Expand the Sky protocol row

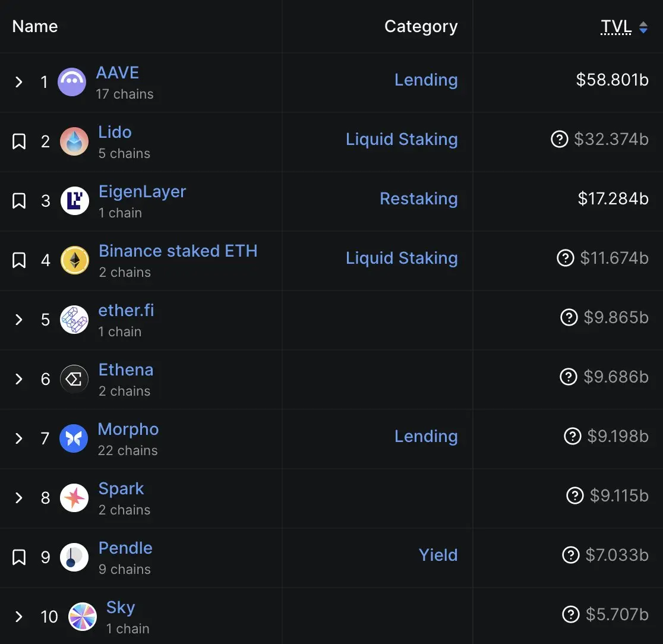18,617
